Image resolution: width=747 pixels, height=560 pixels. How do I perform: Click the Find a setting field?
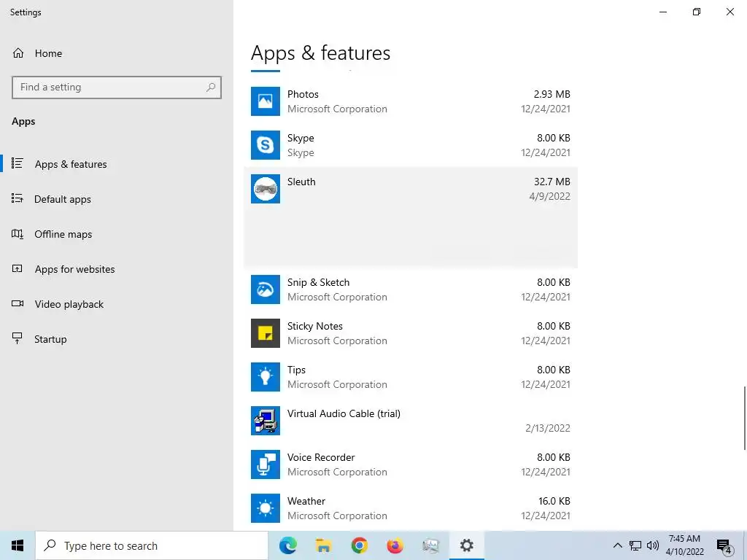click(117, 87)
